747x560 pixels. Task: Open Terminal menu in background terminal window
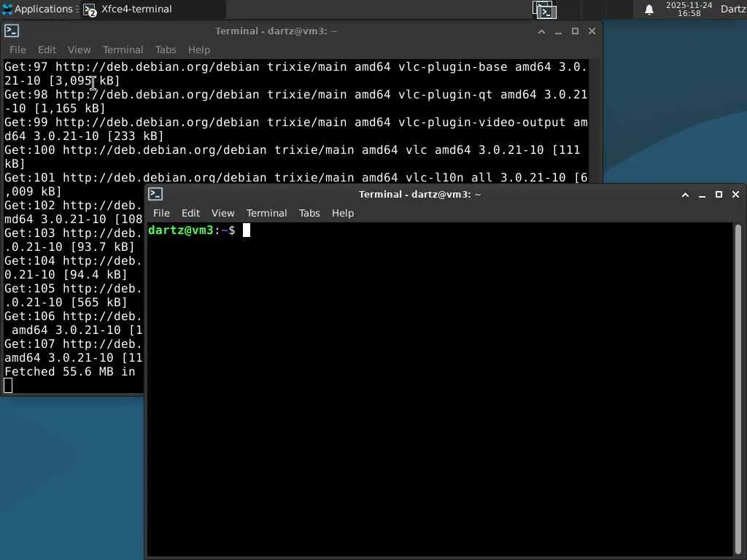[x=123, y=50]
